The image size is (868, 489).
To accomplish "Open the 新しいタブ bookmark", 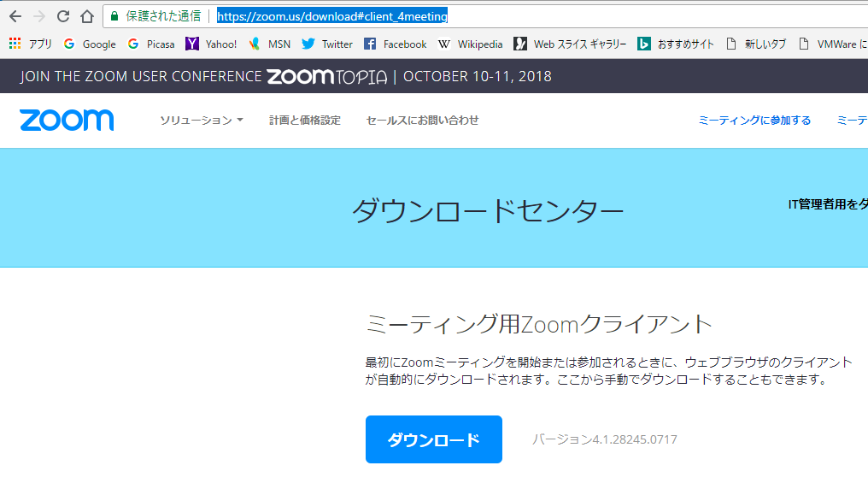I will (x=756, y=44).
